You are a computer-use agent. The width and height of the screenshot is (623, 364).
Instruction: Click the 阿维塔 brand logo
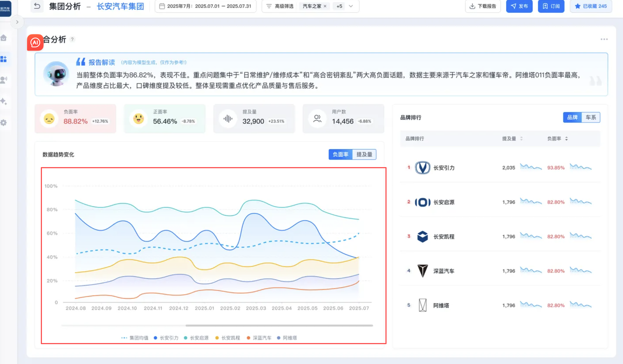(422, 305)
